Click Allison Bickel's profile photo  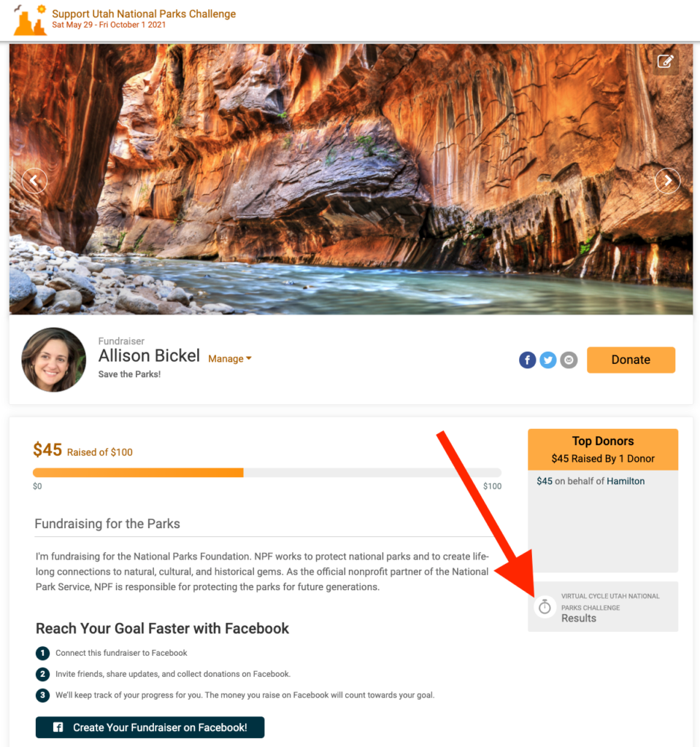[x=54, y=360]
